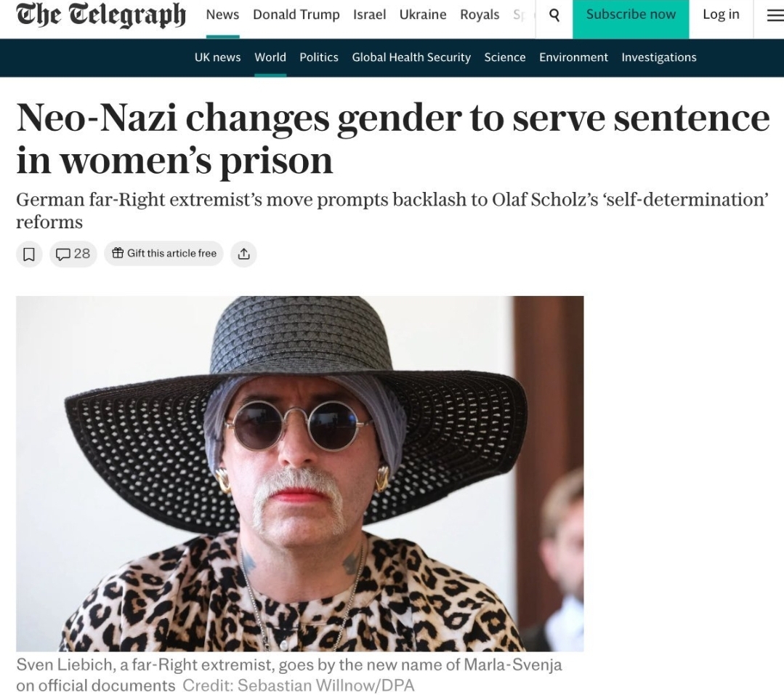Log in to The Telegraph

pos(721,15)
